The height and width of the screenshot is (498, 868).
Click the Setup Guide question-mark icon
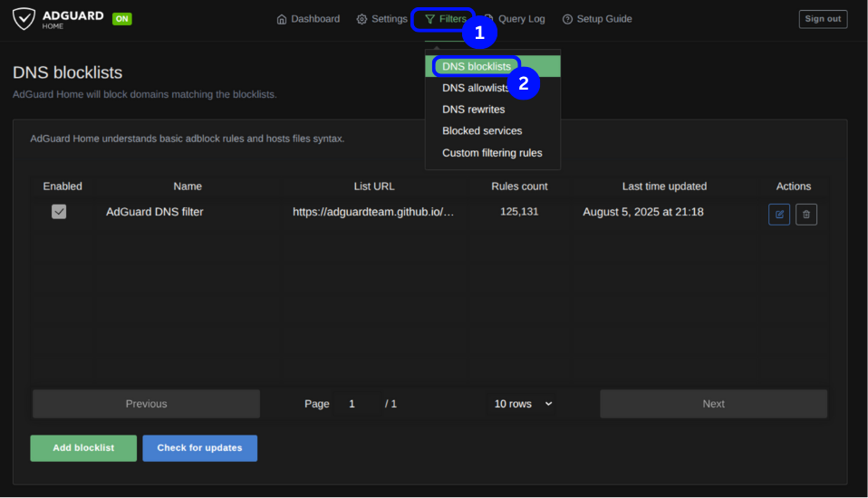(x=567, y=19)
